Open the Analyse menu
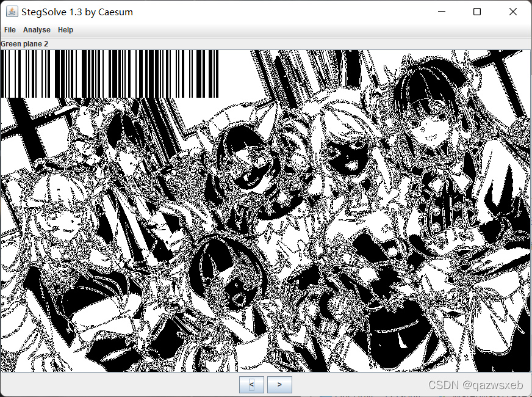 click(x=37, y=30)
